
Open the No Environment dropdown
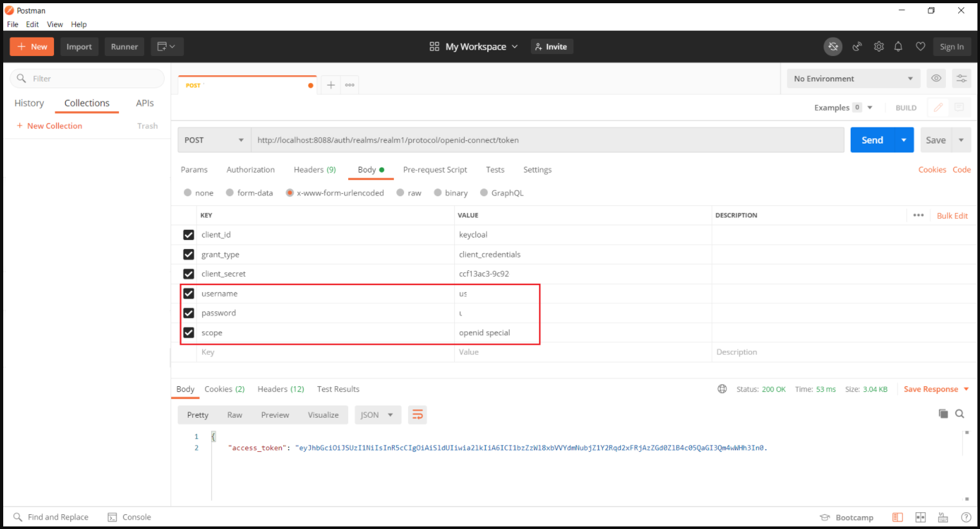(853, 79)
